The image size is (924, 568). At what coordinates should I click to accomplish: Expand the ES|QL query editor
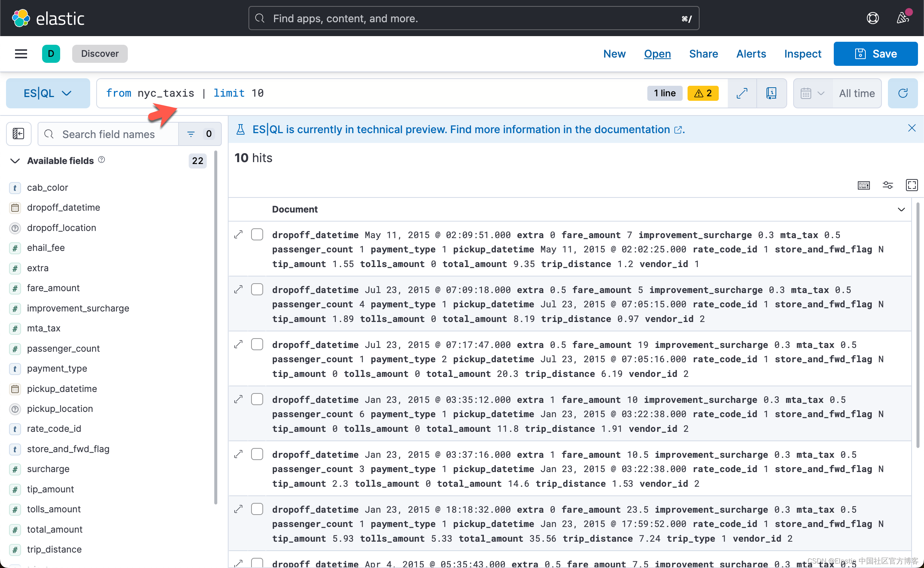[x=742, y=93]
